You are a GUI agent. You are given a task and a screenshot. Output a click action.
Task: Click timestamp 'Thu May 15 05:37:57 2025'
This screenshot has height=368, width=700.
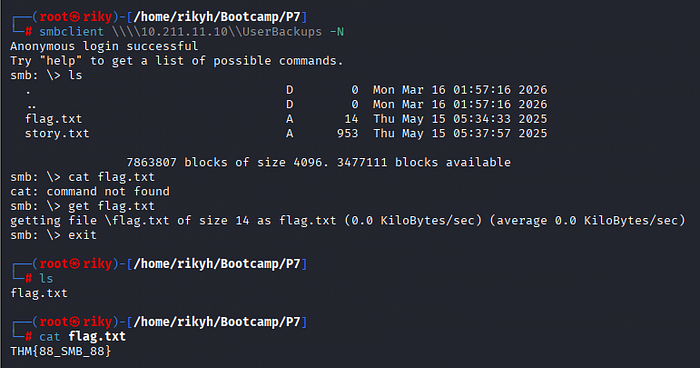tap(460, 133)
